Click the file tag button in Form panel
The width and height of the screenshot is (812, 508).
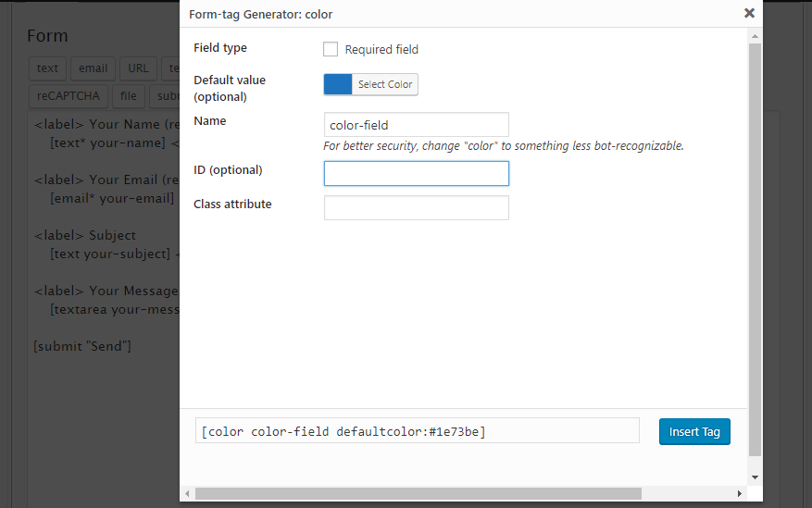(x=128, y=96)
